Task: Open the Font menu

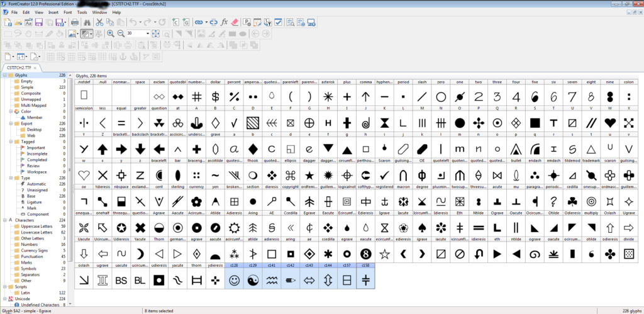Action: (x=67, y=12)
